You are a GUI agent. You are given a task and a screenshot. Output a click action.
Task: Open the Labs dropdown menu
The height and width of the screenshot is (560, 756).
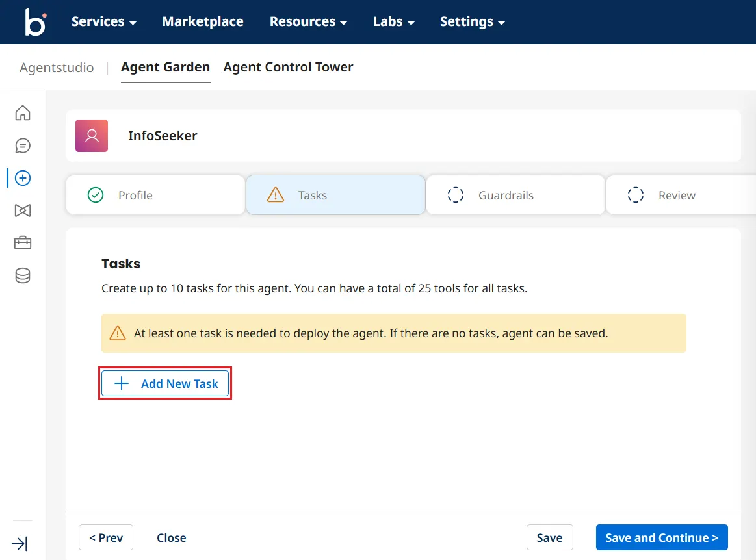pos(393,21)
